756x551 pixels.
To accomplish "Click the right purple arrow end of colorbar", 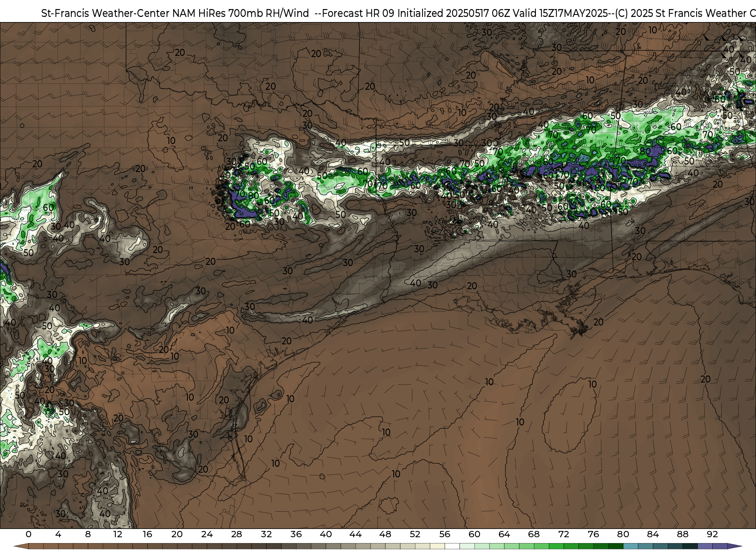I will point(735,546).
